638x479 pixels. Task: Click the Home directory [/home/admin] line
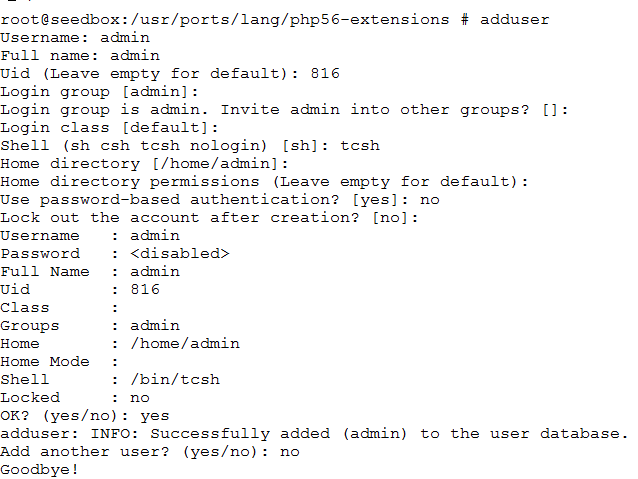click(144, 164)
